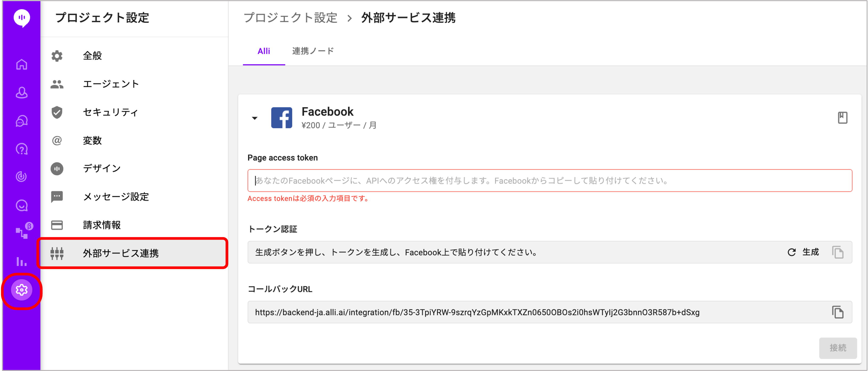Click the user profile icon in the purple sidebar
This screenshot has height=371, width=868.
tap(21, 93)
